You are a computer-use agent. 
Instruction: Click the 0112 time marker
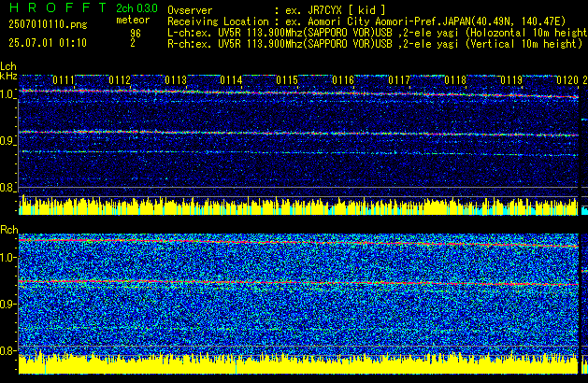pos(120,80)
